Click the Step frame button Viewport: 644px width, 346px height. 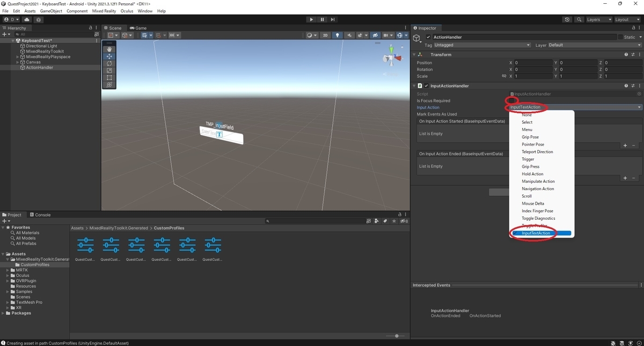(x=333, y=19)
